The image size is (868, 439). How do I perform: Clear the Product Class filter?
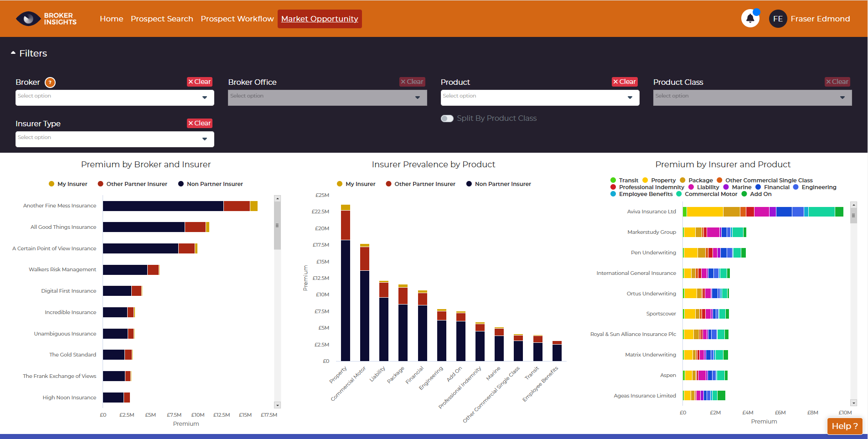coord(837,82)
